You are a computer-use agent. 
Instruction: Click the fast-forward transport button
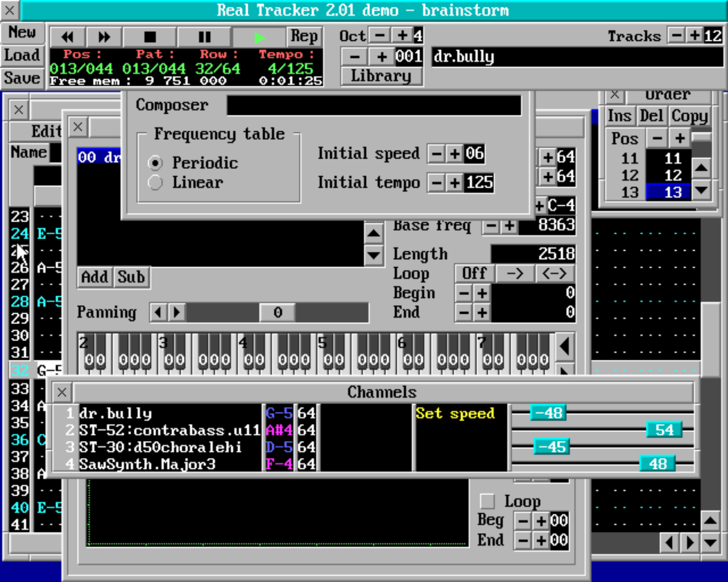[104, 37]
